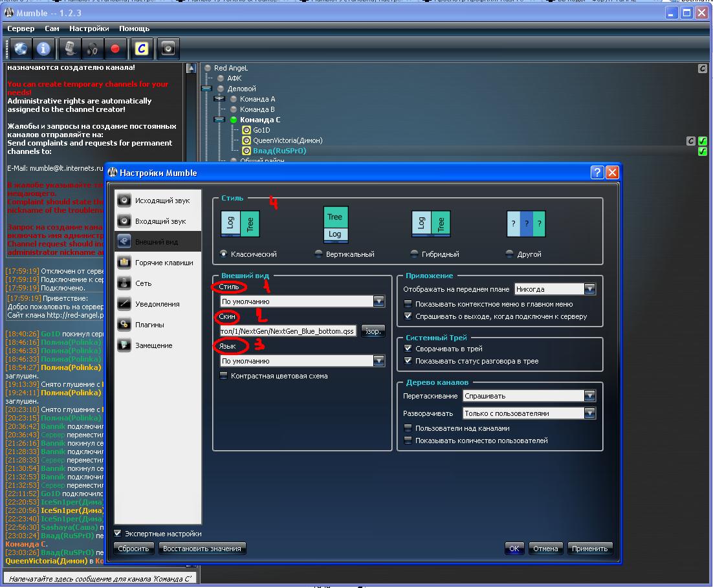713x588 pixels.
Task: Click the Восстановить значения button
Action: click(203, 549)
